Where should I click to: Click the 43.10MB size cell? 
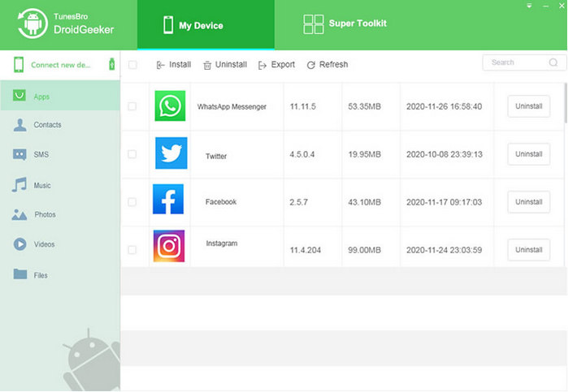364,202
